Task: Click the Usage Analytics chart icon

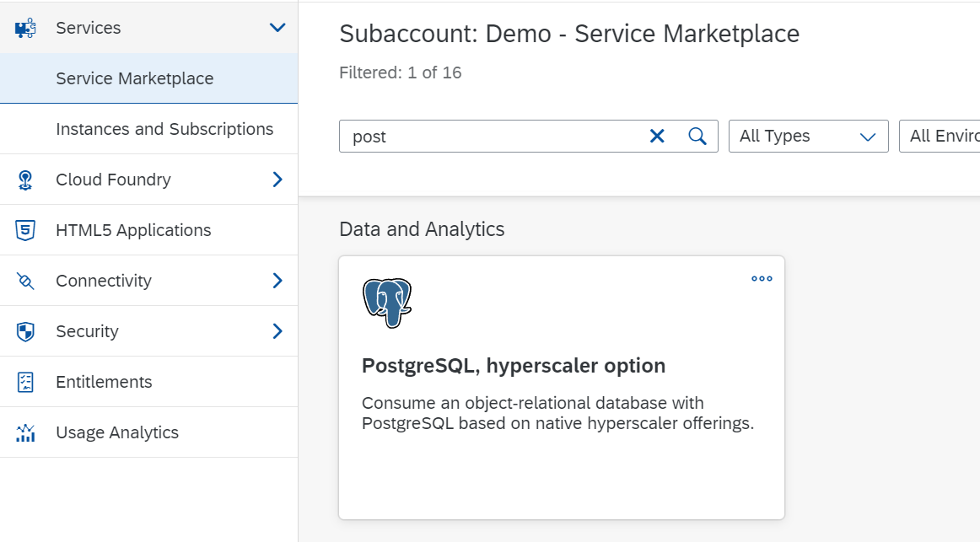Action: tap(26, 433)
